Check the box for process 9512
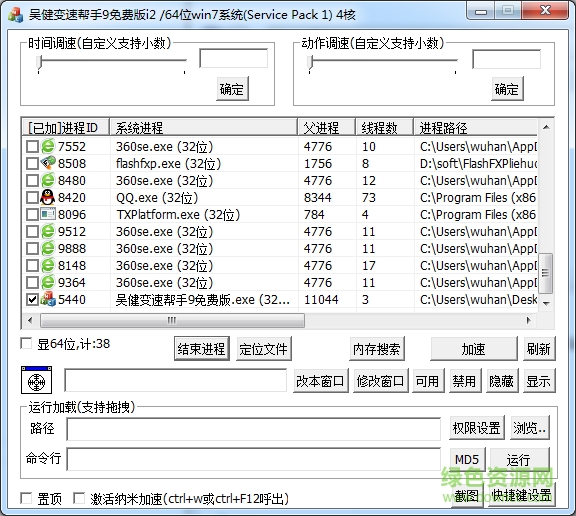Viewport: 576px width, 516px height. (x=32, y=232)
